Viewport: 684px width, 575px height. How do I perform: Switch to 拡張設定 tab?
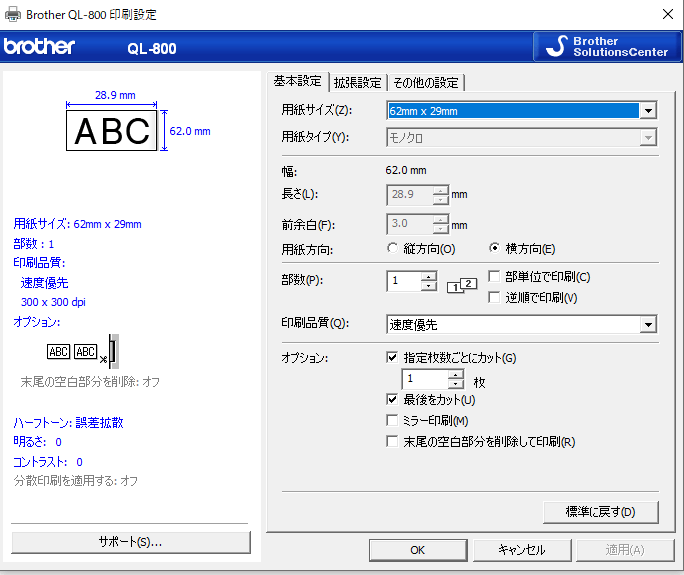pyautogui.click(x=358, y=82)
